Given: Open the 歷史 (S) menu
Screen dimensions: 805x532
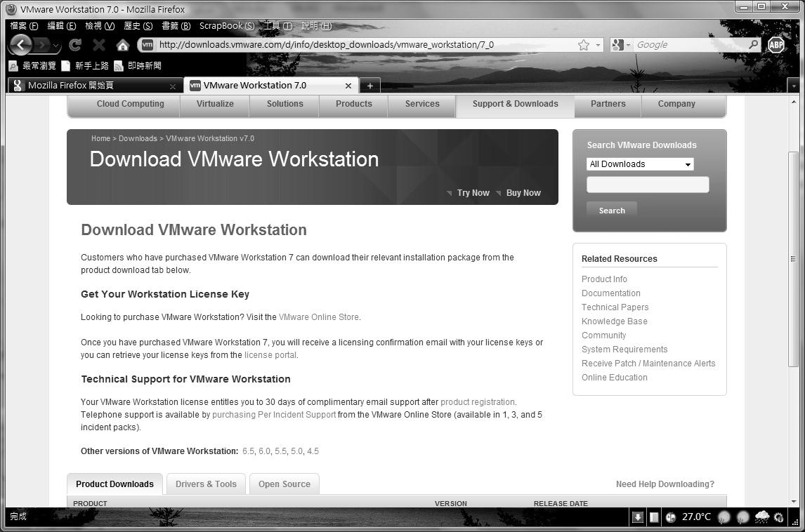Looking at the screenshot, I should [x=138, y=26].
